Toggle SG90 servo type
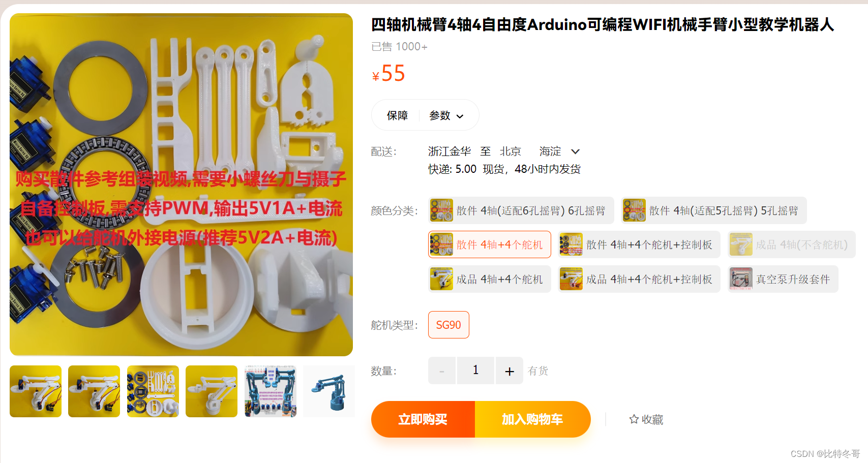 [x=448, y=325]
